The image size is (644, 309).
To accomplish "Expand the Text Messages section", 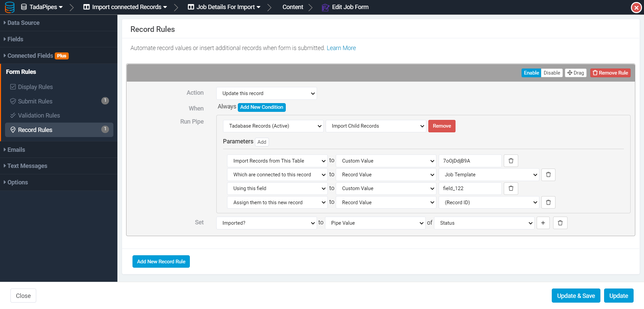I will [x=59, y=166].
